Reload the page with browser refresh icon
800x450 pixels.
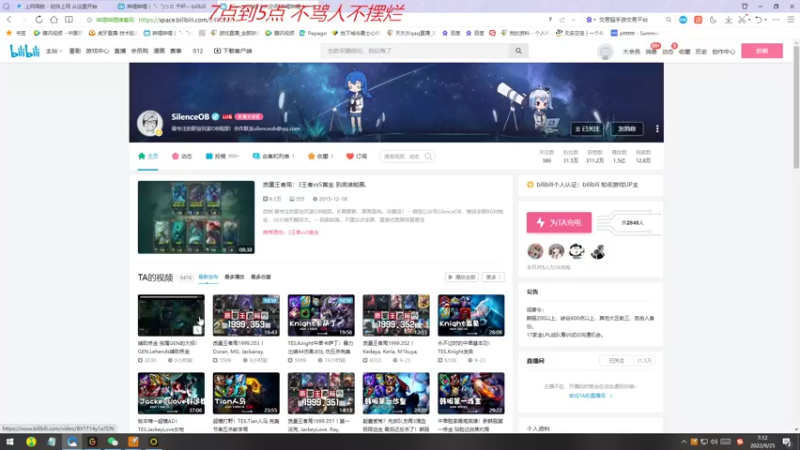pos(39,19)
